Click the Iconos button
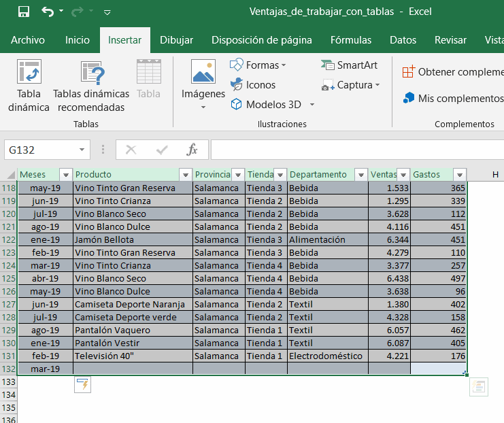This screenshot has height=423, width=504. tap(253, 85)
